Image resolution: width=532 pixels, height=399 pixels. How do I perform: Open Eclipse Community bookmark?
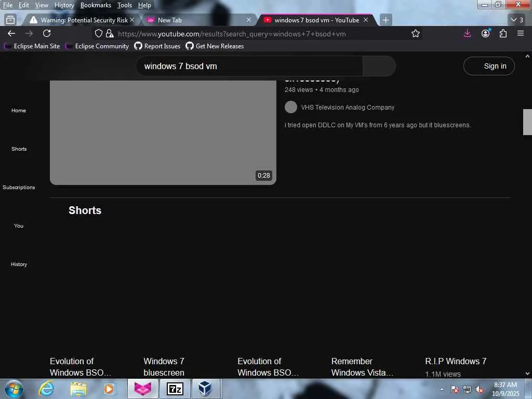point(97,46)
